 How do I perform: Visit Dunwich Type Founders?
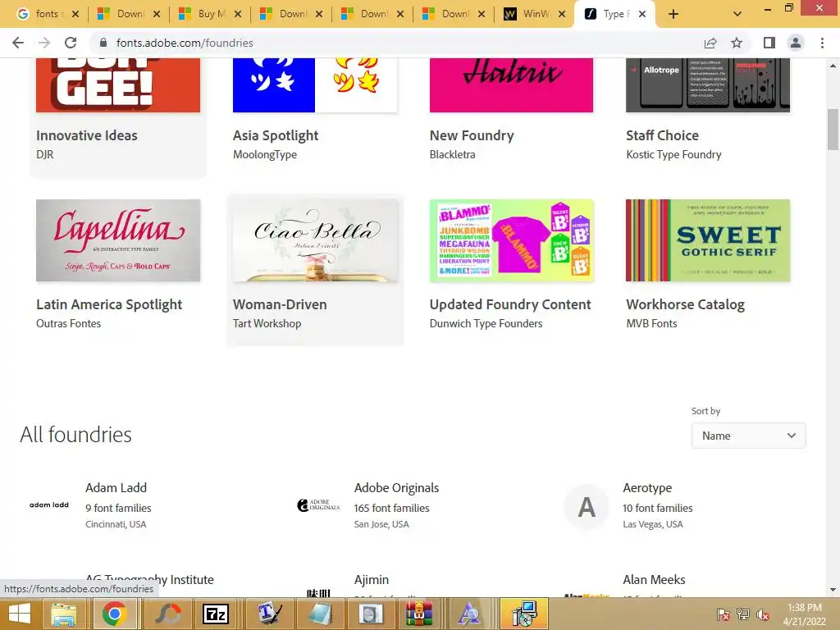486,323
